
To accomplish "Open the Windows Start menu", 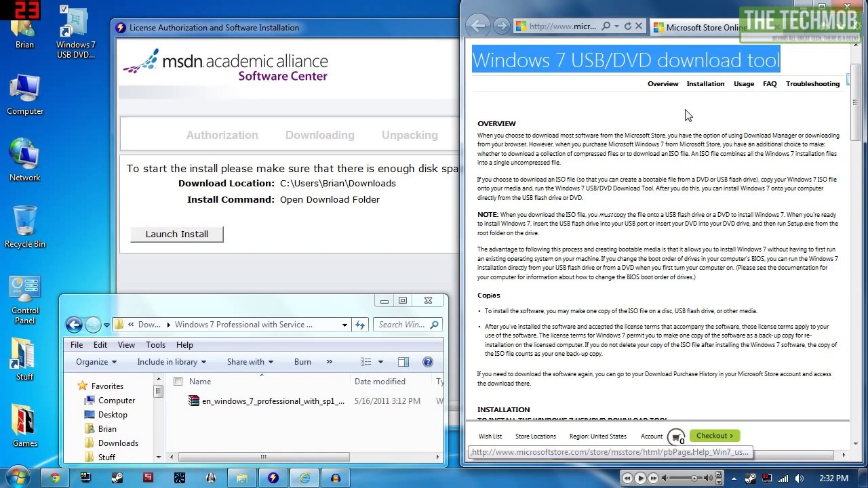I will click(x=17, y=477).
